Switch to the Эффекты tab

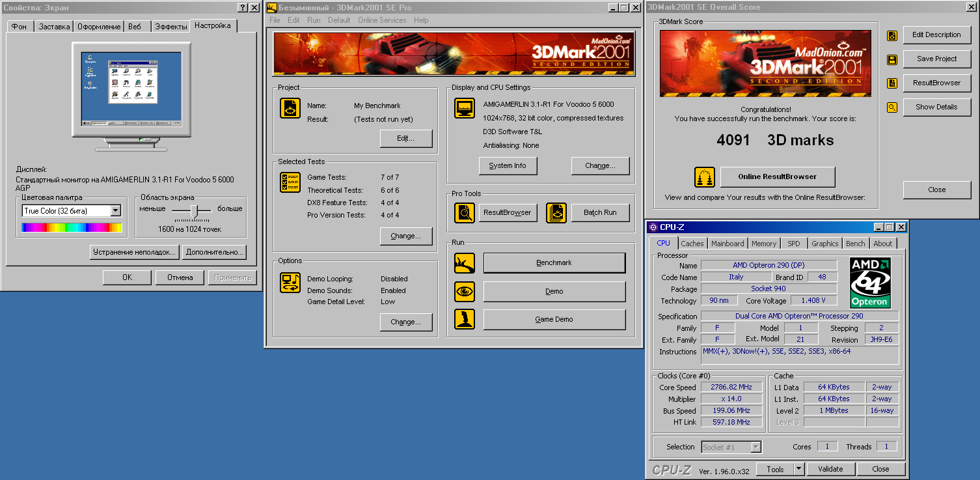point(171,27)
